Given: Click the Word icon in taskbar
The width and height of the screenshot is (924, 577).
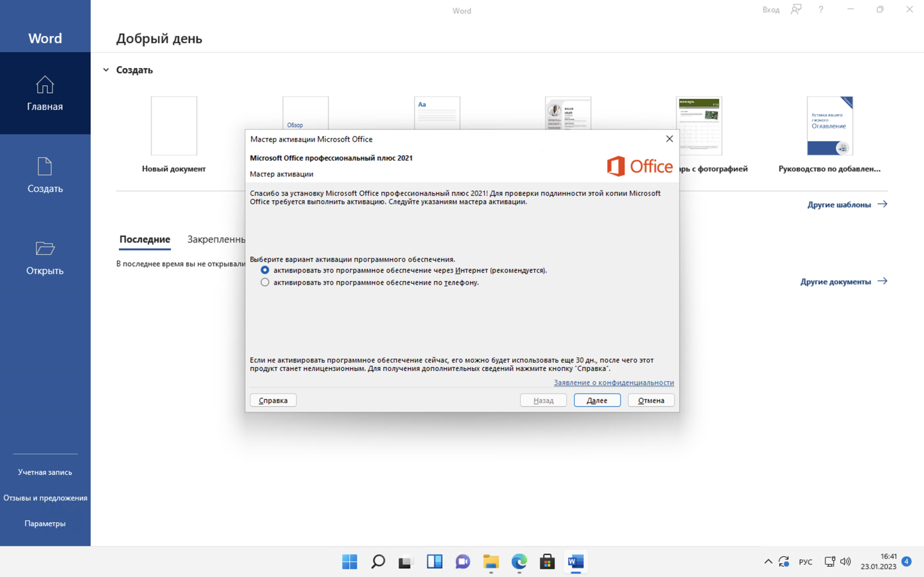Looking at the screenshot, I should 576,562.
